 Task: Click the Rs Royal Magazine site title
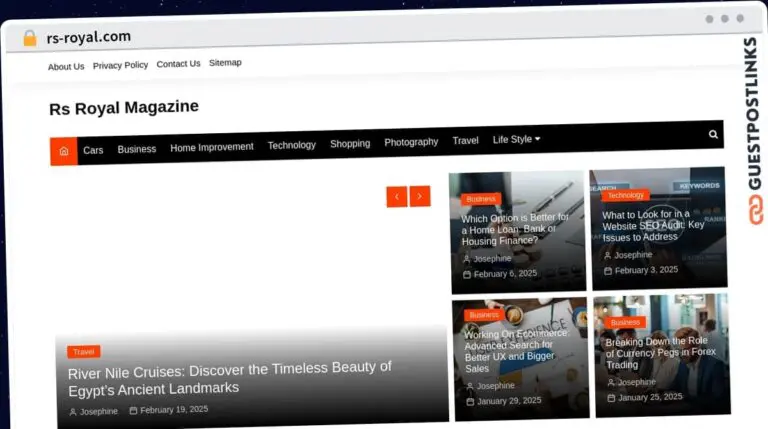coord(124,107)
